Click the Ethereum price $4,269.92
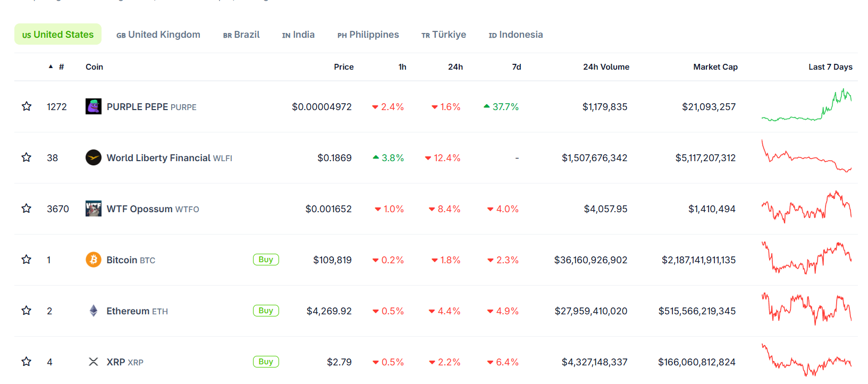868x384 pixels. (329, 311)
